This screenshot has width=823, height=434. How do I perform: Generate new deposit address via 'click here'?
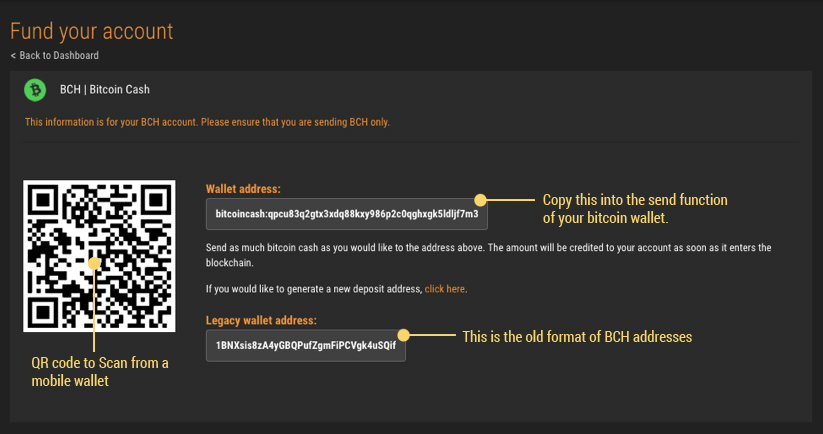(445, 289)
